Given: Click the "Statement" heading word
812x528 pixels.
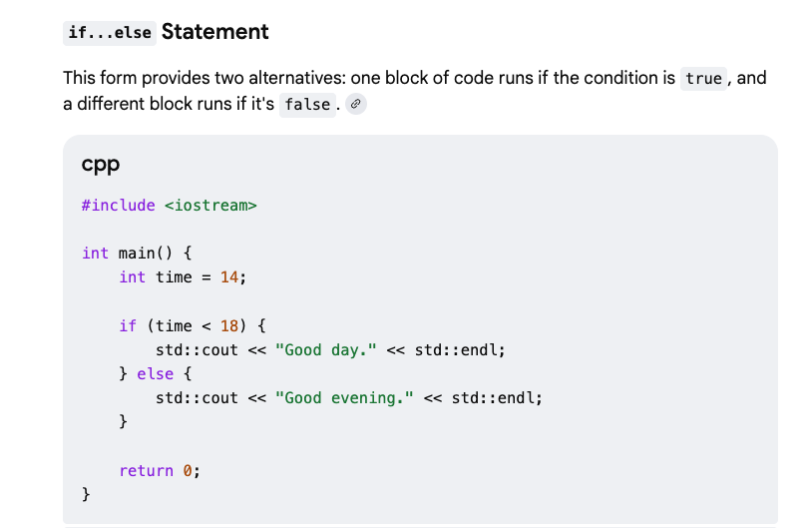Looking at the screenshot, I should click(x=214, y=32).
